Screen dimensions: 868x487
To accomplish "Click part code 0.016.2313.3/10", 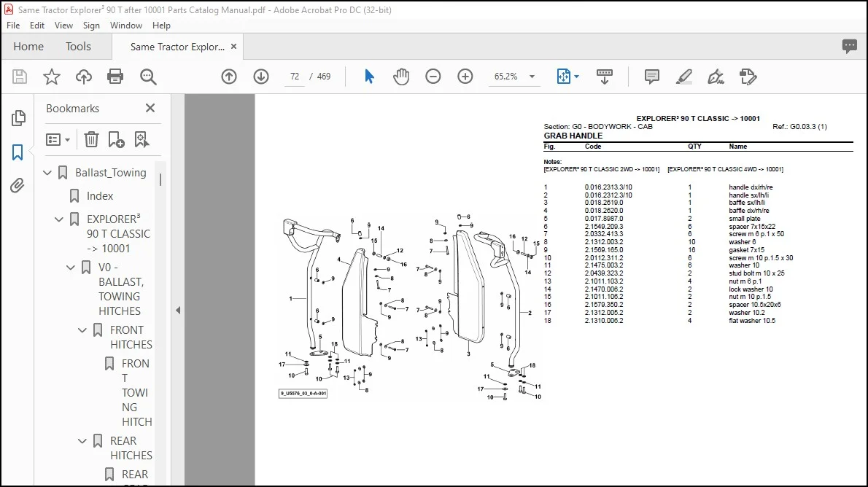I will tap(608, 187).
